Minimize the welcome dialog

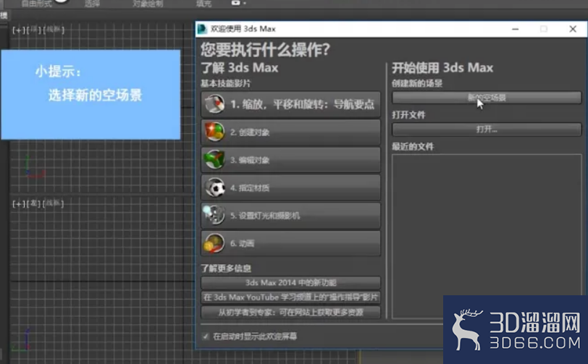pyautogui.click(x=516, y=29)
